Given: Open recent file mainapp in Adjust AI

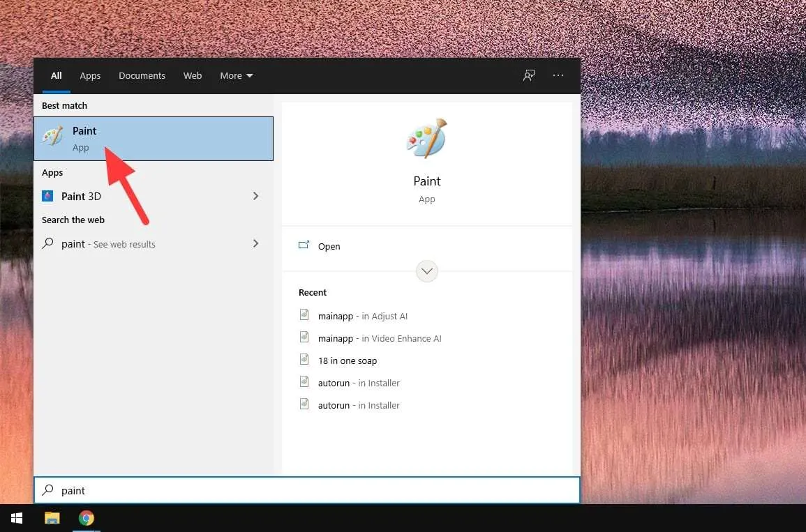Looking at the screenshot, I should pos(362,316).
